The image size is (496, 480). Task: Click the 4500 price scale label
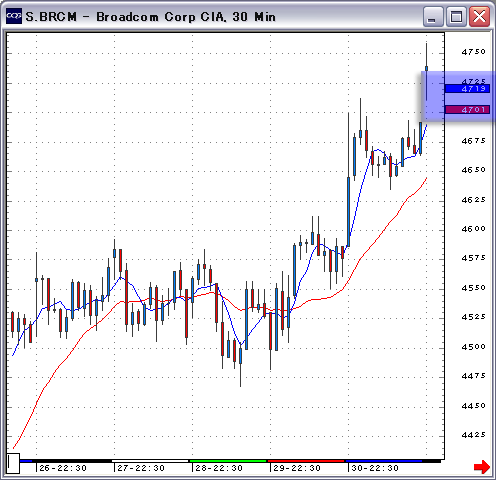(x=473, y=347)
